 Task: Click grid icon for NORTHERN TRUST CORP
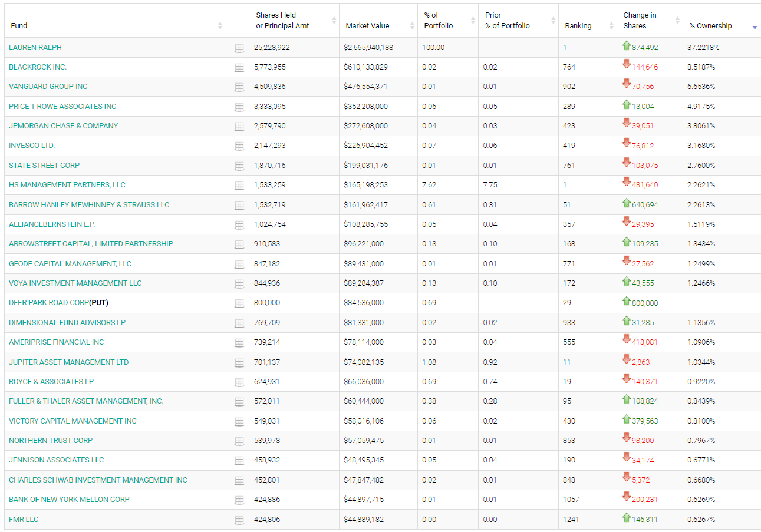239,441
